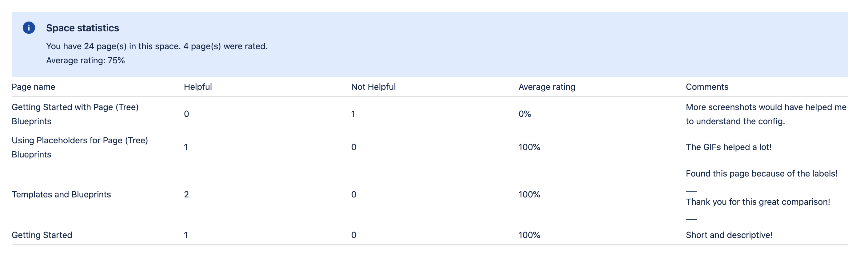Image resolution: width=868 pixels, height=254 pixels.
Task: Click the Average rating: 75% summary text
Action: [x=85, y=60]
